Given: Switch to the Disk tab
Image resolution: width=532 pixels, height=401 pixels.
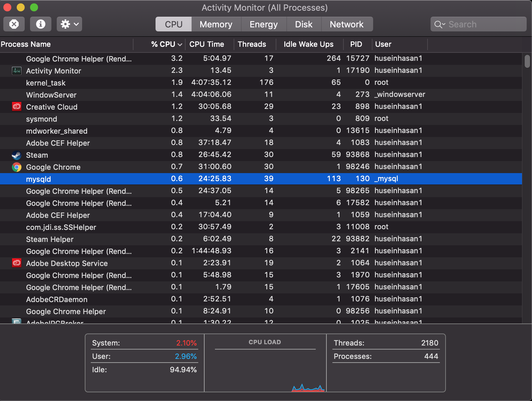Looking at the screenshot, I should point(304,24).
